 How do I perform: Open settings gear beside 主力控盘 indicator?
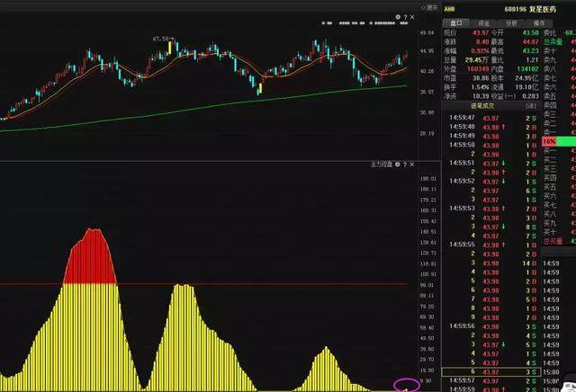pyautogui.click(x=398, y=165)
